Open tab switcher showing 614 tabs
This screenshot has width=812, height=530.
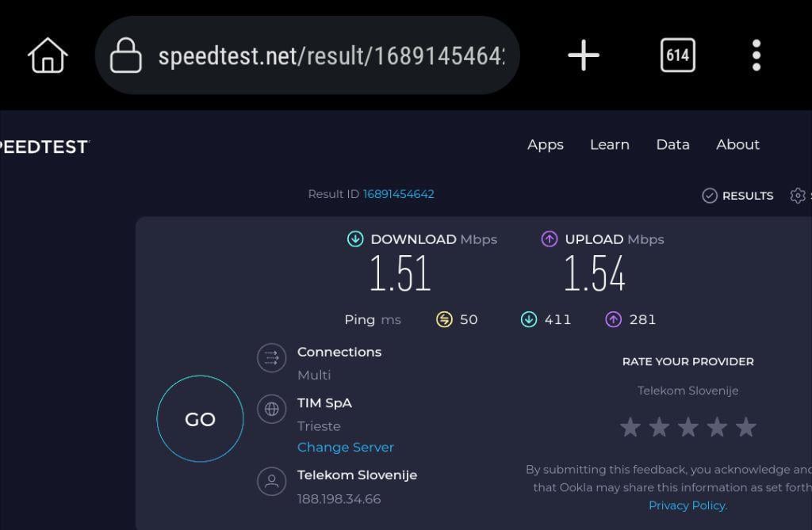tap(678, 55)
